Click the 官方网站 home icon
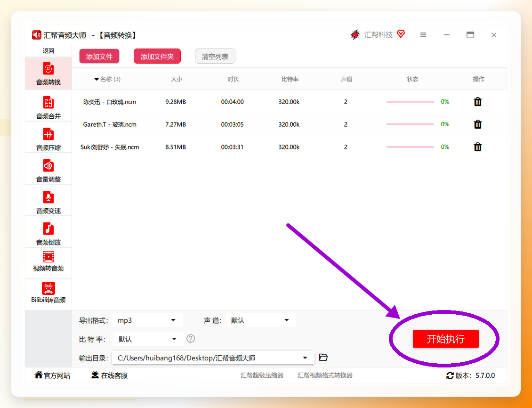This screenshot has width=532, height=408. pos(38,375)
